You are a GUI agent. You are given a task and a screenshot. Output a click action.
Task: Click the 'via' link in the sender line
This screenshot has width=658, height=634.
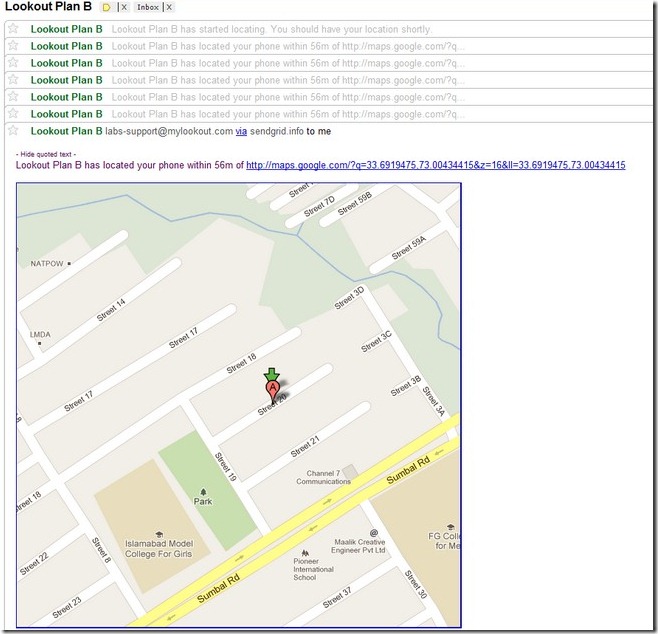[x=241, y=131]
